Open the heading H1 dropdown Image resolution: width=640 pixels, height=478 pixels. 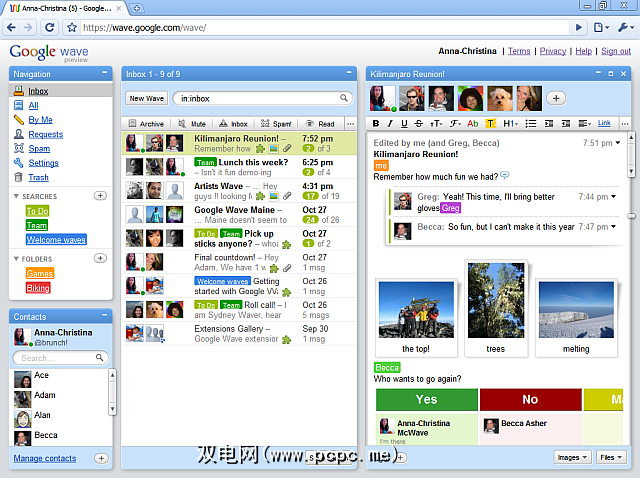pos(510,123)
